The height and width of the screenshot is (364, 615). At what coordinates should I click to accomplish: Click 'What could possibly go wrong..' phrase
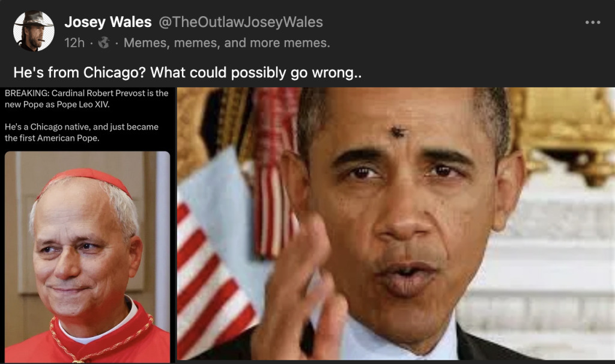click(x=256, y=73)
